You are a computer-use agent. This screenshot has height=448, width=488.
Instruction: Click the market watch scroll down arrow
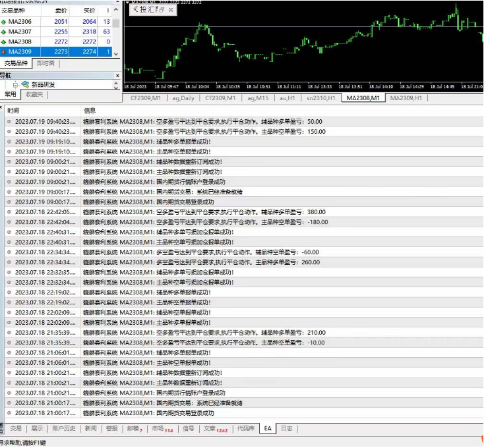pos(116,54)
